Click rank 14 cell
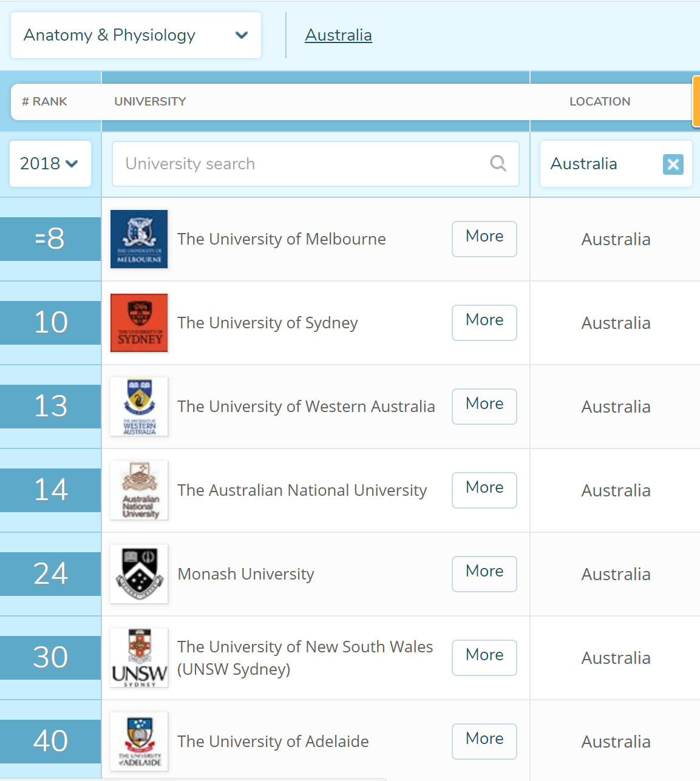The height and width of the screenshot is (781, 700). (x=50, y=490)
